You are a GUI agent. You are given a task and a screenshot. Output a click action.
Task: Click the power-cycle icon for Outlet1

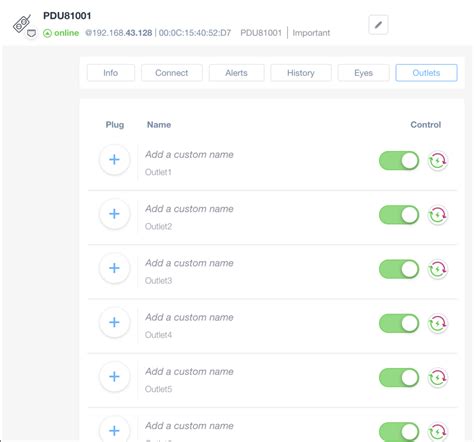point(437,161)
